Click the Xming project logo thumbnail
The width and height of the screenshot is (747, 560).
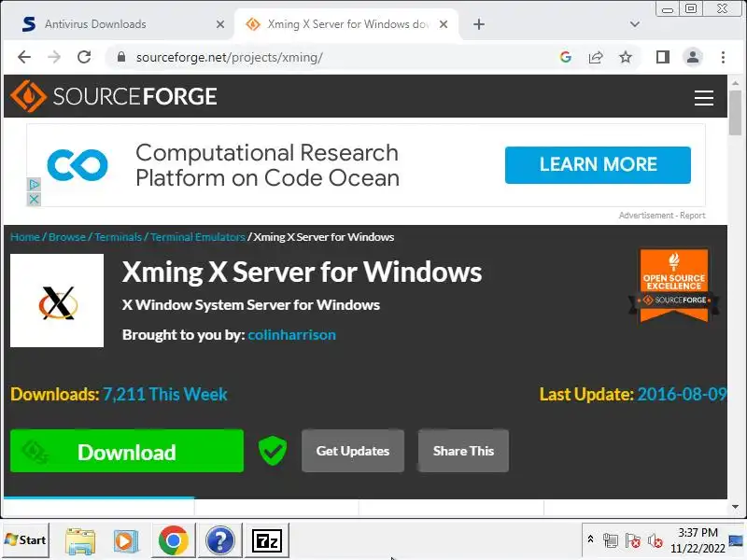(x=57, y=301)
